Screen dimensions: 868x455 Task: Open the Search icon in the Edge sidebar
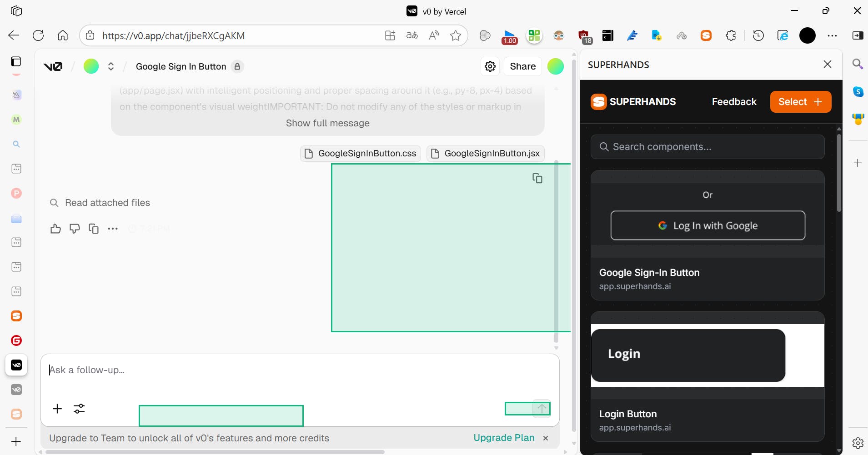click(x=858, y=64)
